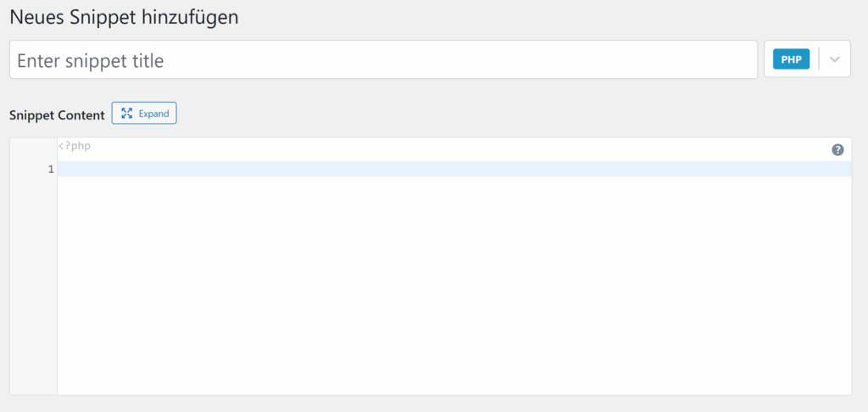Click the Snippet Content label
The image size is (868, 412).
click(57, 114)
